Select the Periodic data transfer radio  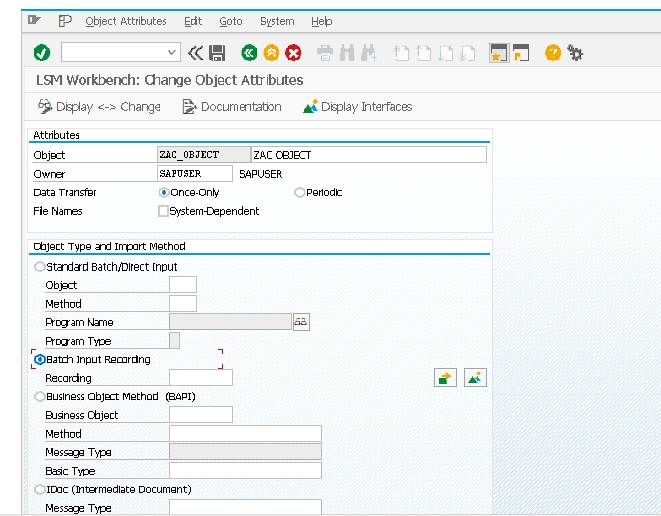[x=299, y=193]
